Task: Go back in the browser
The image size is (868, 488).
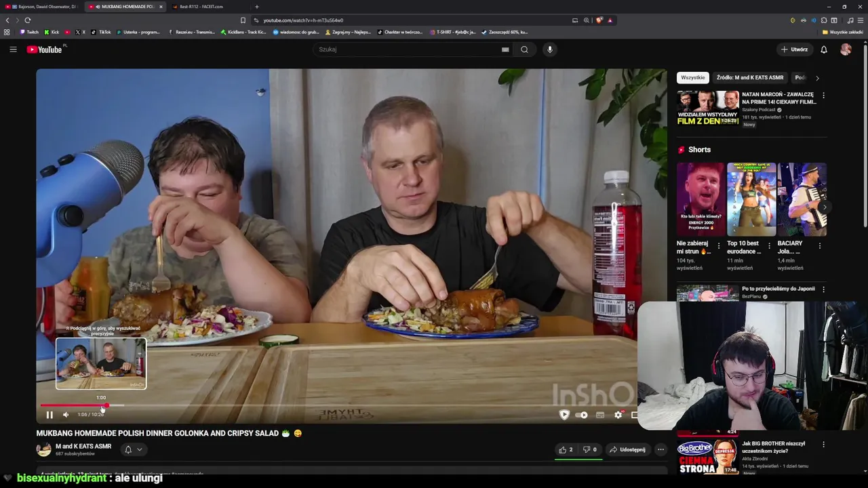Action: coord(7,20)
